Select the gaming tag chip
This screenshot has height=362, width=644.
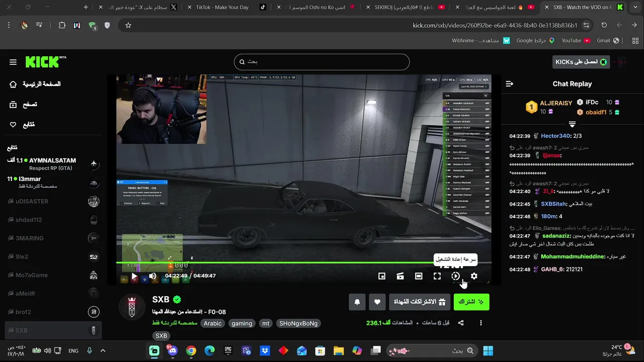[242, 323]
